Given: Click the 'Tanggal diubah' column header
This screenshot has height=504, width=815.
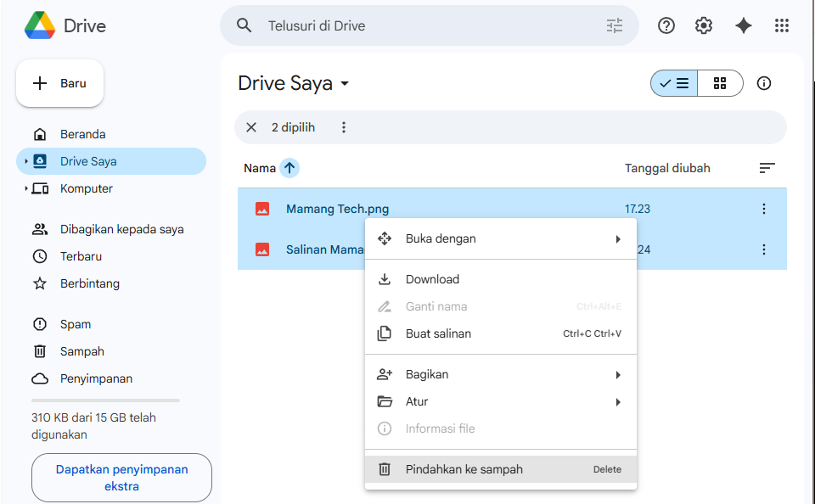Looking at the screenshot, I should [667, 168].
